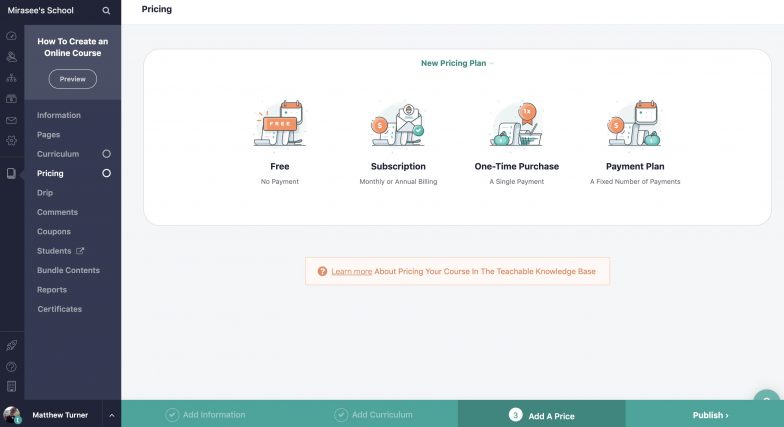Screen dimensions: 784x427
Task: Open Drip in course sidebar
Action: (44, 193)
